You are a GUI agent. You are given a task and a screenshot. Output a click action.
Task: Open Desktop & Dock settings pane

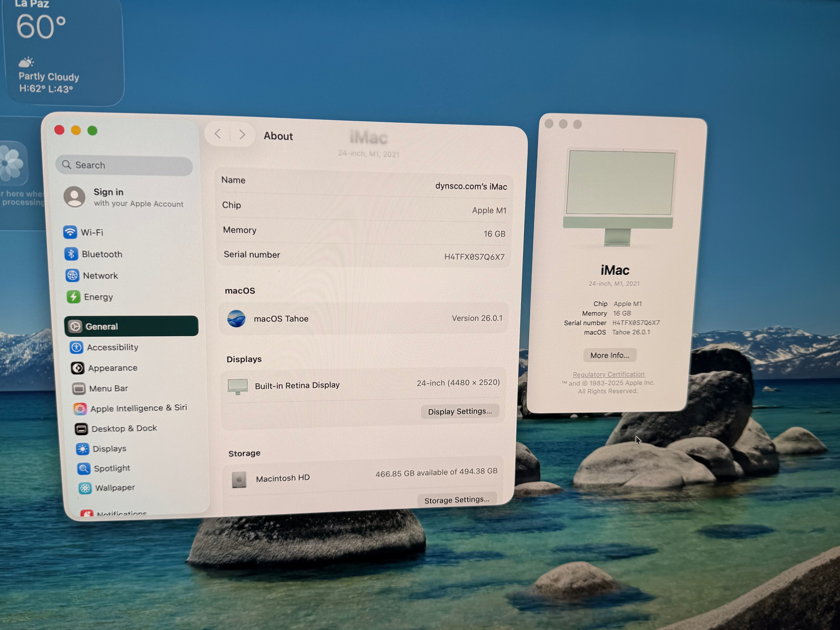124,428
